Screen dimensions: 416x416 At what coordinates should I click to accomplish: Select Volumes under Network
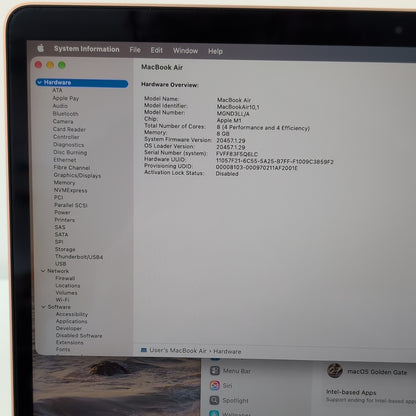[67, 293]
